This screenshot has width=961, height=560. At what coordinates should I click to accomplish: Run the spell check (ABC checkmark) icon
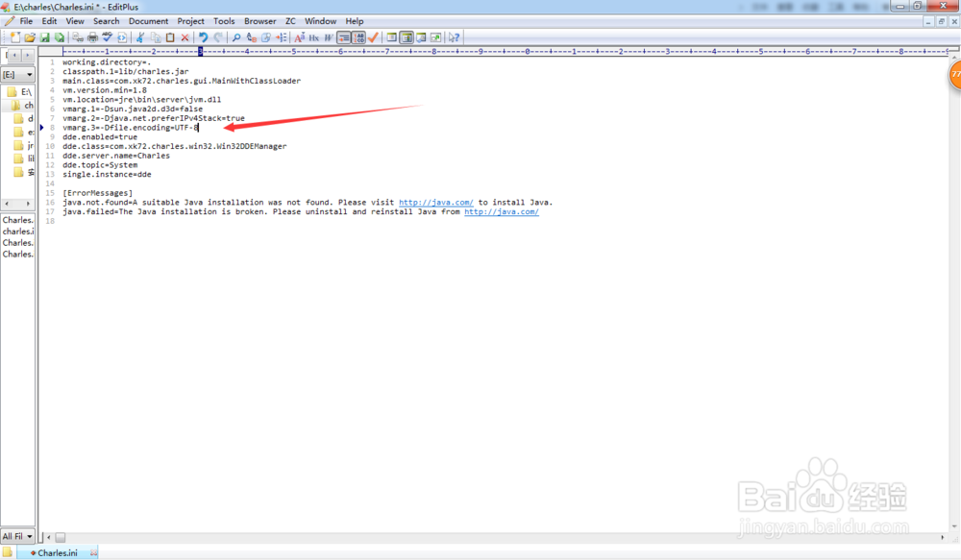(108, 37)
